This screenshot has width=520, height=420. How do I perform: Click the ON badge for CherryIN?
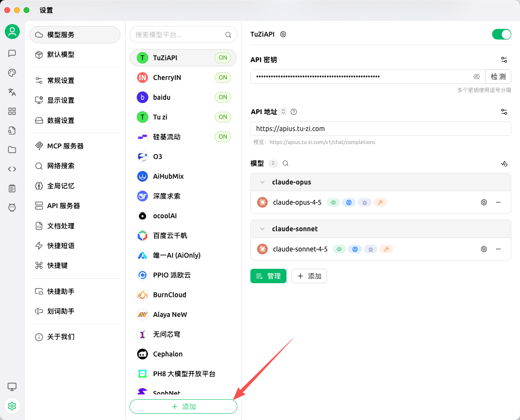[x=223, y=77]
